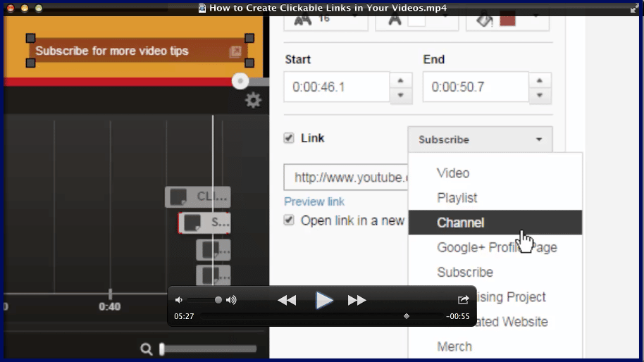Viewport: 644px width, 362px height.
Task: Click the text color A icon
Action: pos(395,19)
